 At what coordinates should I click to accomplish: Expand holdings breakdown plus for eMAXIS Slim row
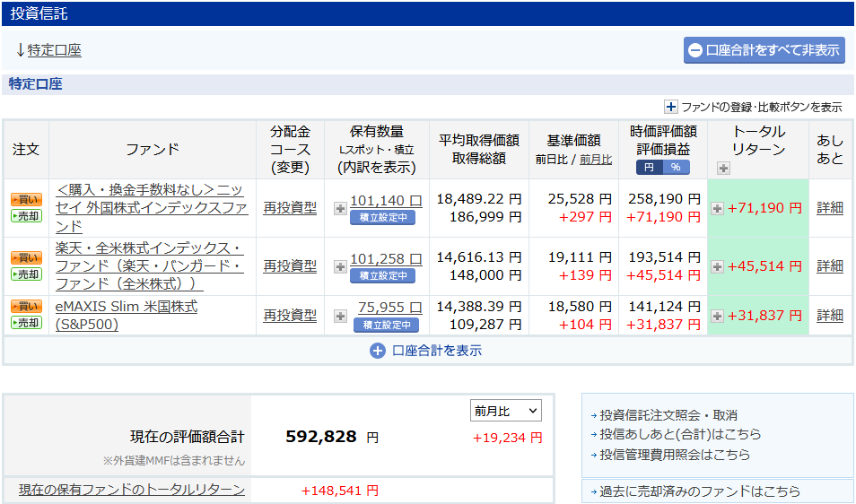[340, 316]
